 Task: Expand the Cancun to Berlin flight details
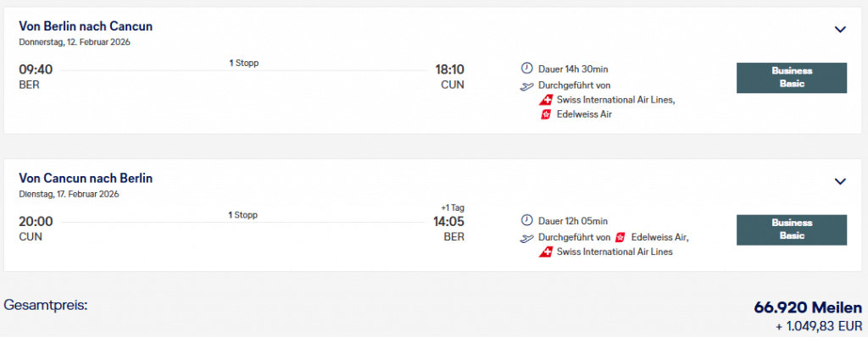pyautogui.click(x=840, y=181)
